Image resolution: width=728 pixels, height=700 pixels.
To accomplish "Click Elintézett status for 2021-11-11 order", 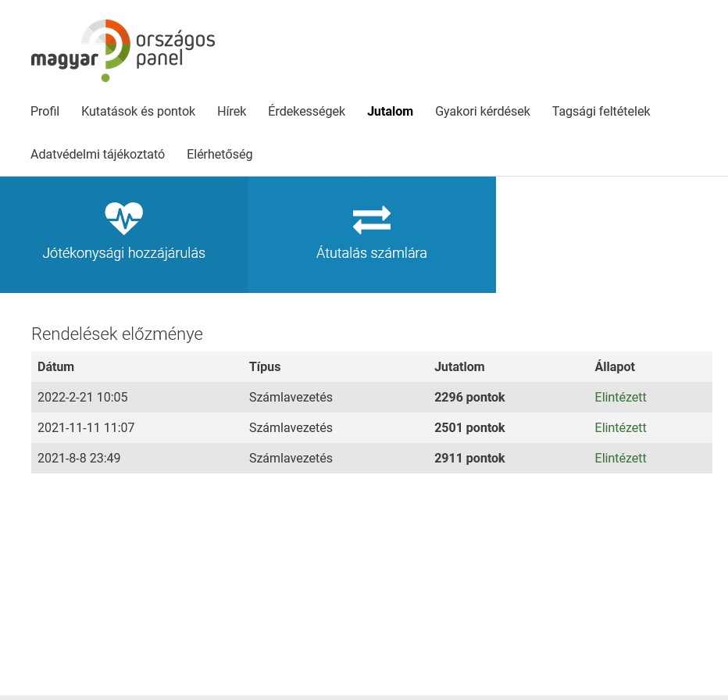I will tap(620, 428).
